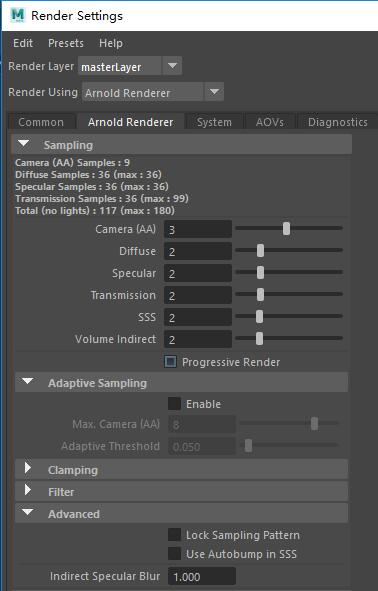Toggle the Progressive Render checkbox
Image resolution: width=378 pixels, height=591 pixels.
pyautogui.click(x=171, y=362)
